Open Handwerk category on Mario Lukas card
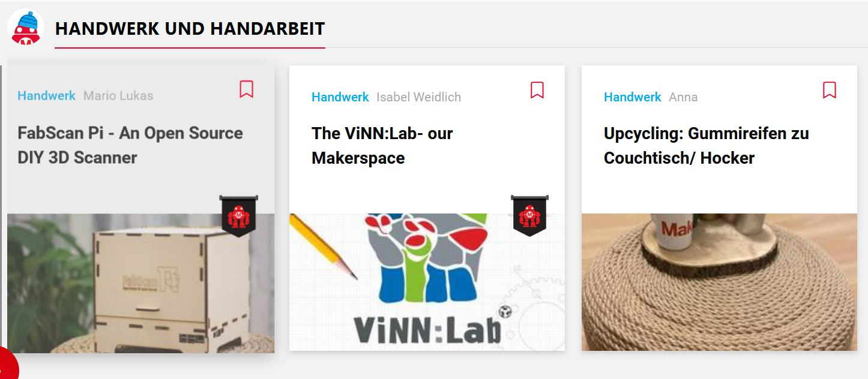 (47, 95)
